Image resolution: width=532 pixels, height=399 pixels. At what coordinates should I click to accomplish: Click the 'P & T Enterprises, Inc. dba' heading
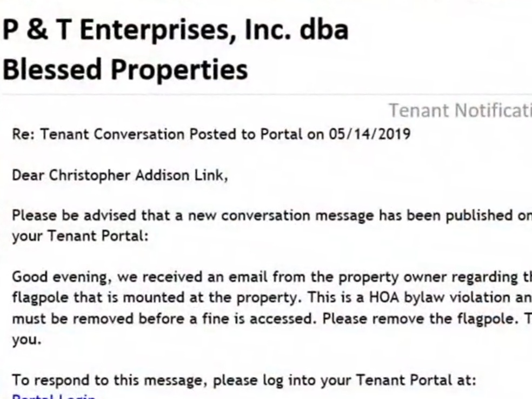[175, 30]
